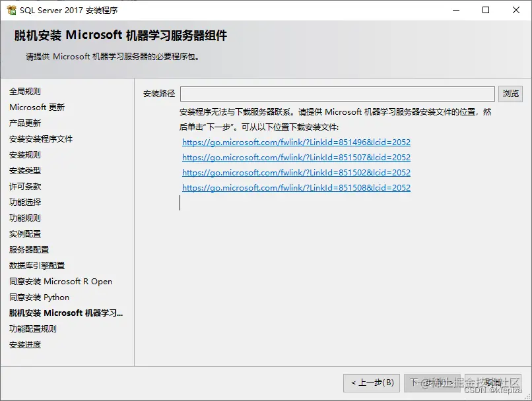Select the 安装规则 step

pyautogui.click(x=25, y=155)
